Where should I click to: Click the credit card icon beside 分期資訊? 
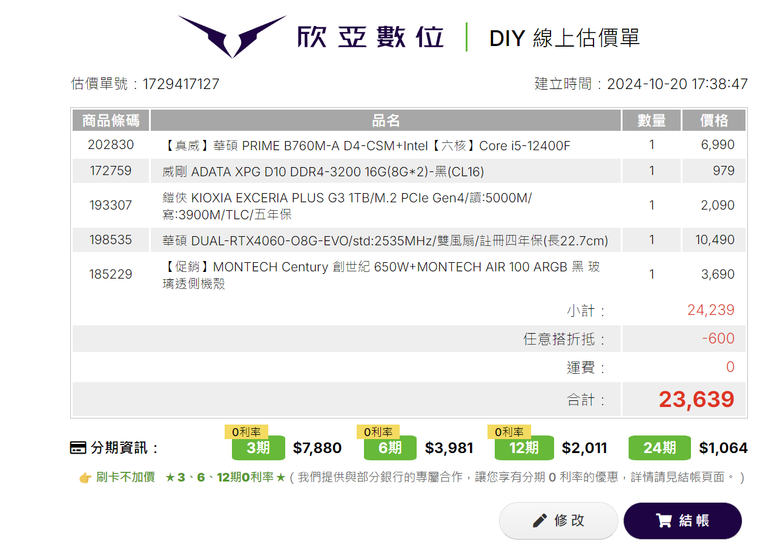coord(78,448)
